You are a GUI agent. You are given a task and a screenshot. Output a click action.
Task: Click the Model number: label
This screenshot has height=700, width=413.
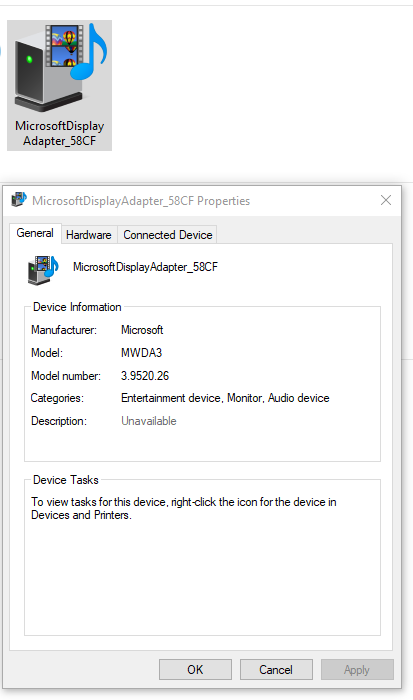[66, 376]
